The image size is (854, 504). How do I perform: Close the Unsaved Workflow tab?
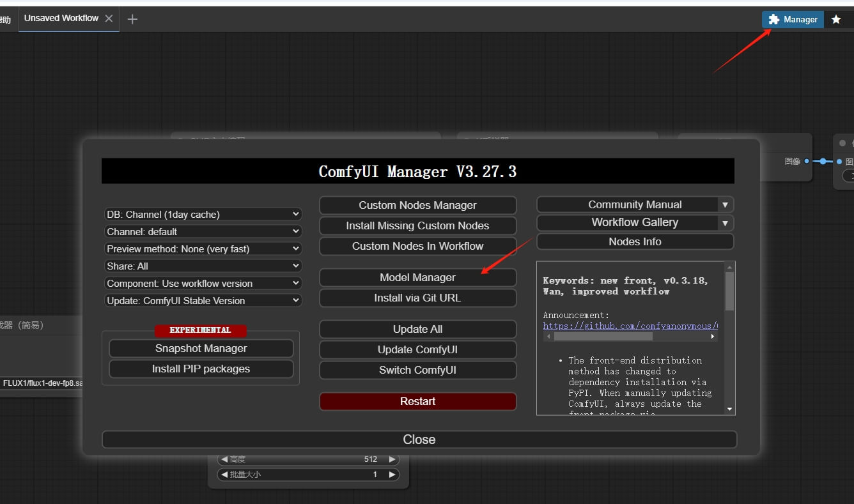click(x=109, y=19)
